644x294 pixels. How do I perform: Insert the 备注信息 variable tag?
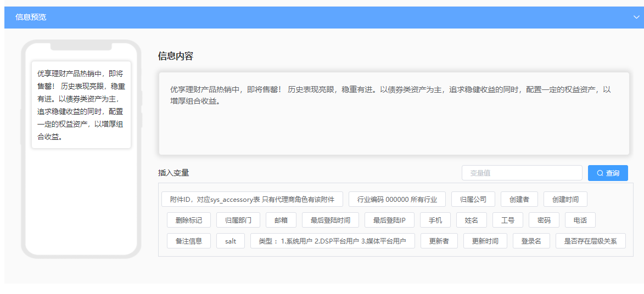pyautogui.click(x=189, y=241)
